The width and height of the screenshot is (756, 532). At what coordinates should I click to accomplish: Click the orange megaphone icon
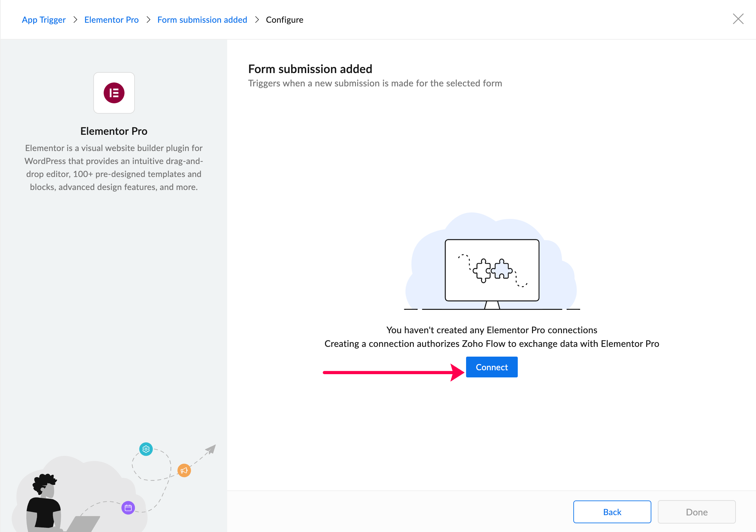[x=184, y=470]
